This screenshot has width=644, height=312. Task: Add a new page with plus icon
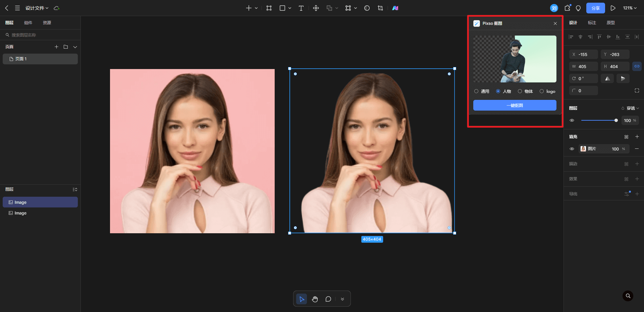(x=56, y=47)
